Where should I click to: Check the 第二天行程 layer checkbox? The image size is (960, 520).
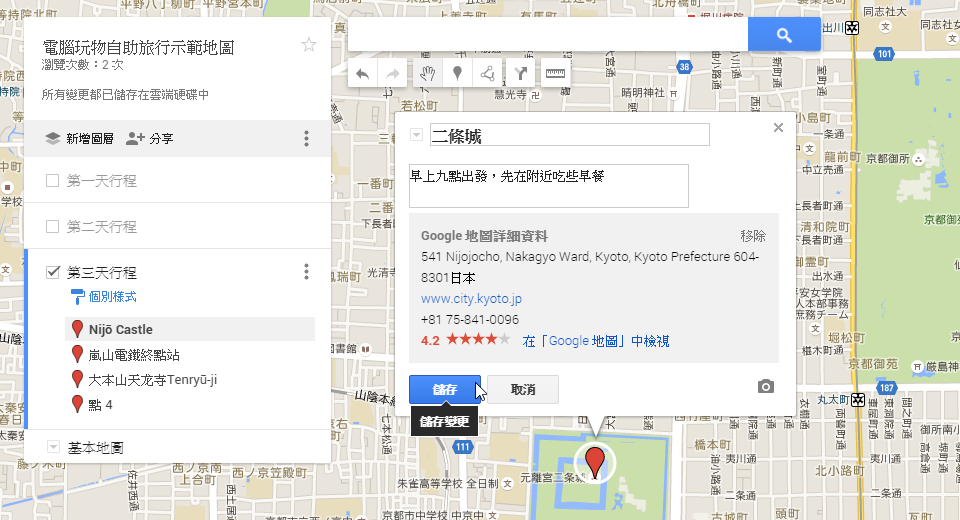tap(53, 227)
